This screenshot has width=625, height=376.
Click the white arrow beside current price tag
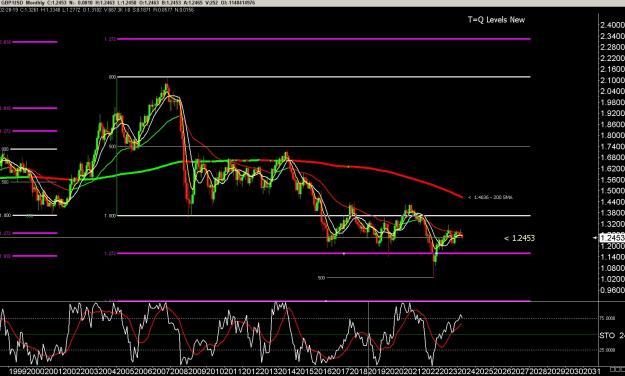click(595, 238)
